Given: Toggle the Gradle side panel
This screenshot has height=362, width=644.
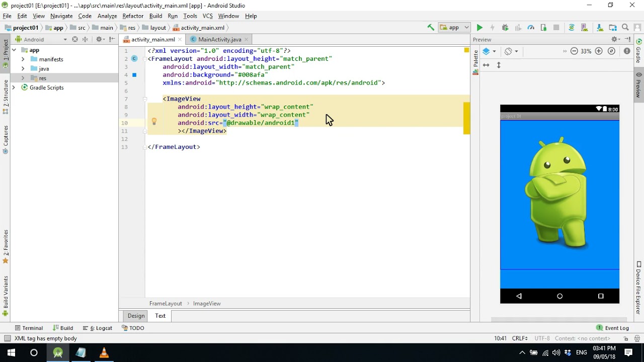Looking at the screenshot, I should coord(639,51).
